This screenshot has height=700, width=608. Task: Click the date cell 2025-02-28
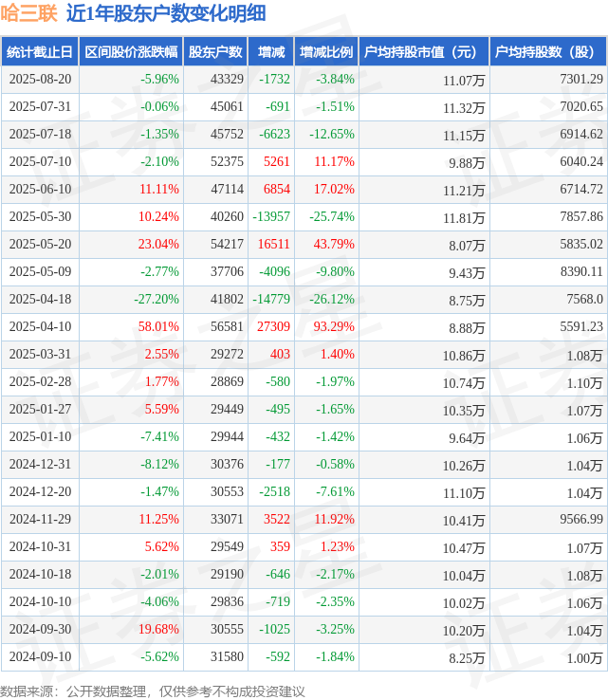coord(40,381)
